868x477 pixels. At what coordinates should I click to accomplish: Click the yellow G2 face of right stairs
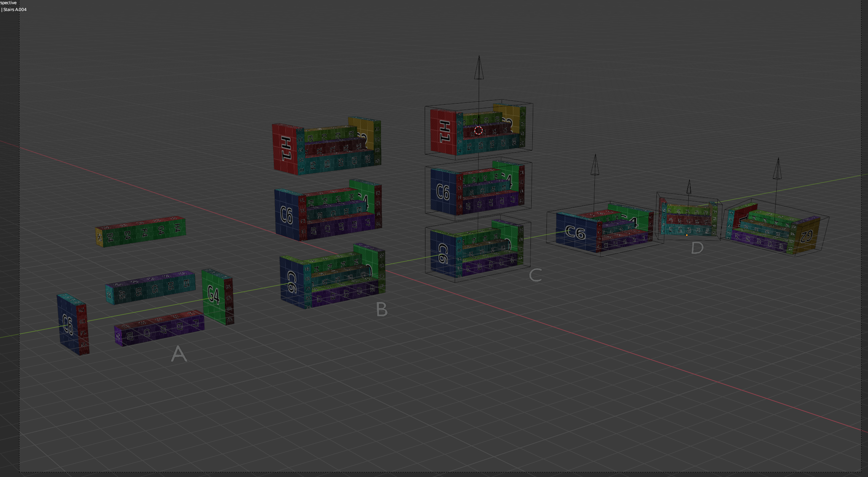(x=806, y=236)
